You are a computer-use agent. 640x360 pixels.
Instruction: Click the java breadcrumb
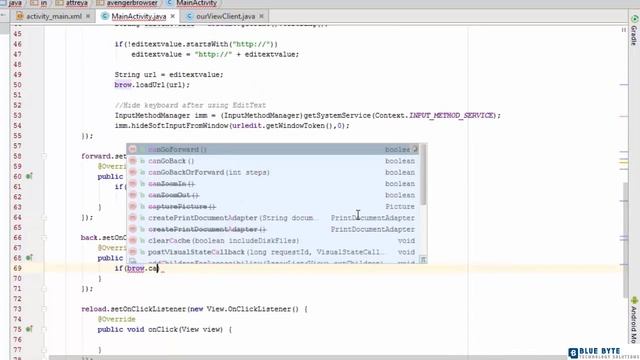(x=15, y=3)
